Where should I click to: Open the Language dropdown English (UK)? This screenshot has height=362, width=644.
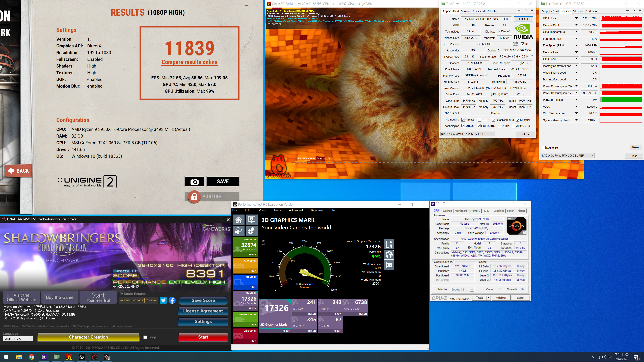[x=18, y=338]
